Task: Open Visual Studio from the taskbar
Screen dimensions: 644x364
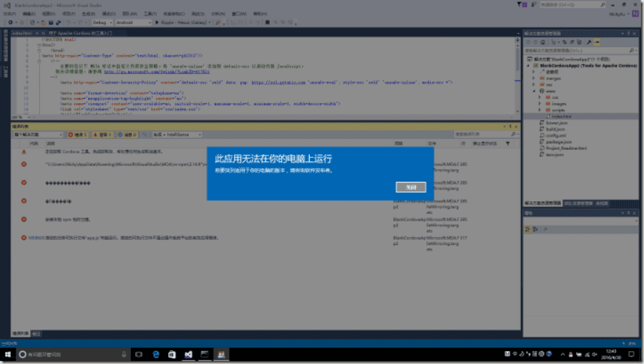Action: pyautogui.click(x=188, y=355)
